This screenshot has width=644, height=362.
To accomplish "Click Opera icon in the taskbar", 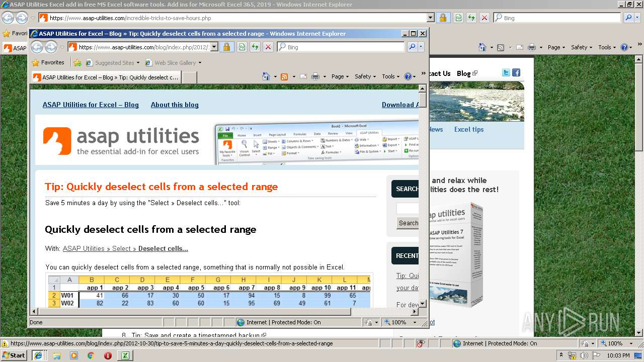I will [x=108, y=355].
